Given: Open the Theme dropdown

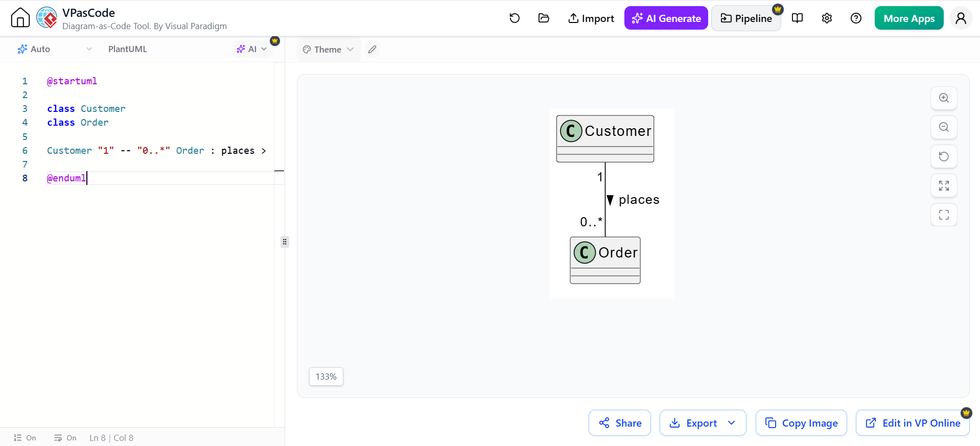Looking at the screenshot, I should pyautogui.click(x=329, y=50).
